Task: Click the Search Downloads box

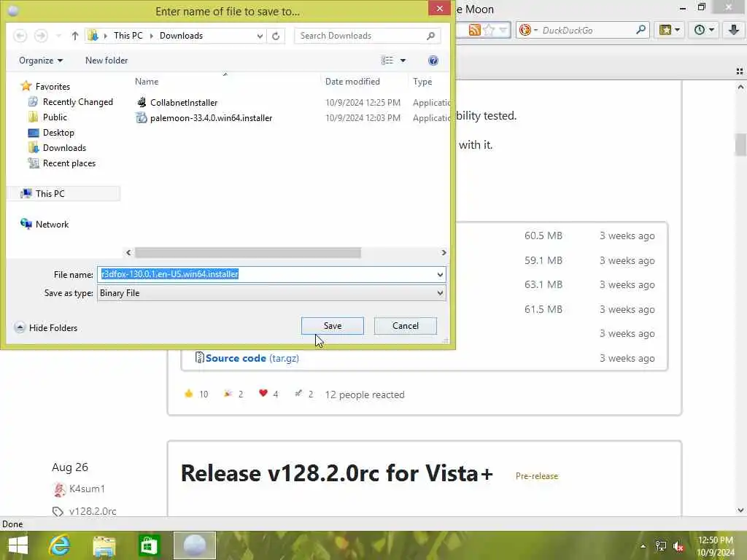Action: pos(360,36)
